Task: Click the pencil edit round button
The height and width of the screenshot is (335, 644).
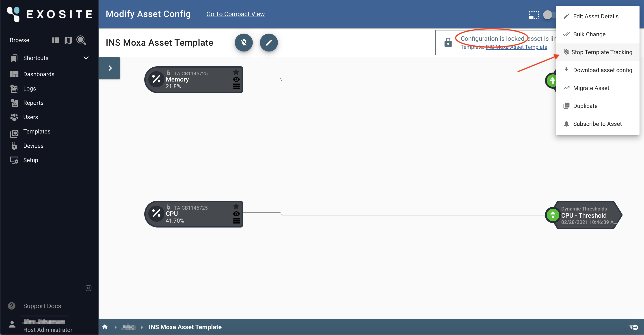Action: click(x=269, y=43)
